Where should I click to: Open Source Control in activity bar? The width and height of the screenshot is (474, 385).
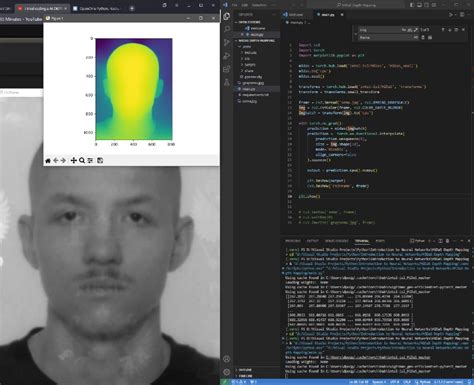[x=227, y=42]
